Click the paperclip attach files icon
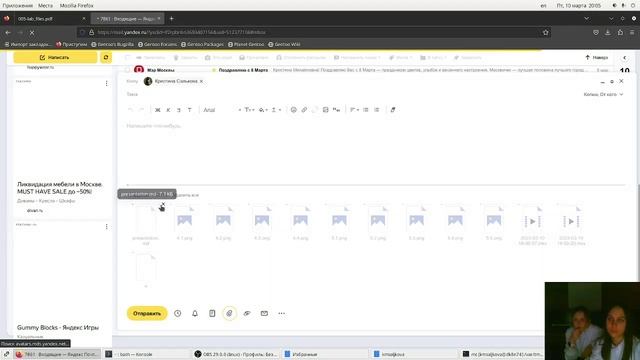 tap(229, 313)
